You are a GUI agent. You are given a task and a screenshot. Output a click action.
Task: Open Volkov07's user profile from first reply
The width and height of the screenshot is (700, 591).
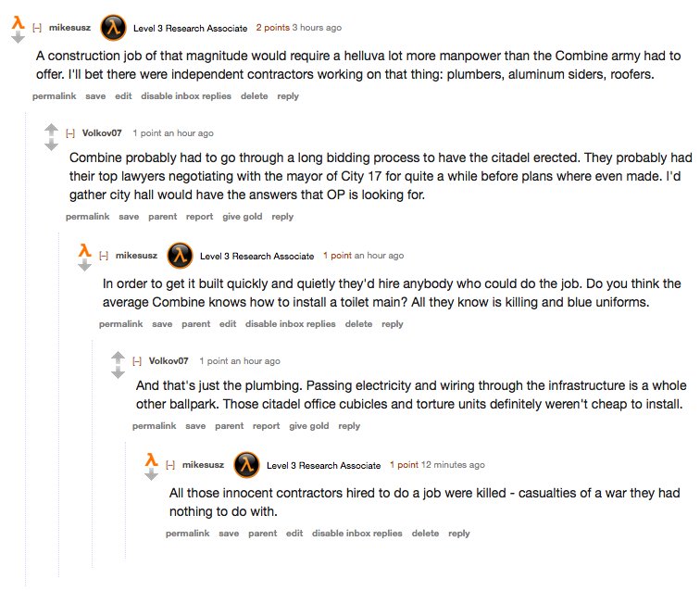(x=101, y=133)
